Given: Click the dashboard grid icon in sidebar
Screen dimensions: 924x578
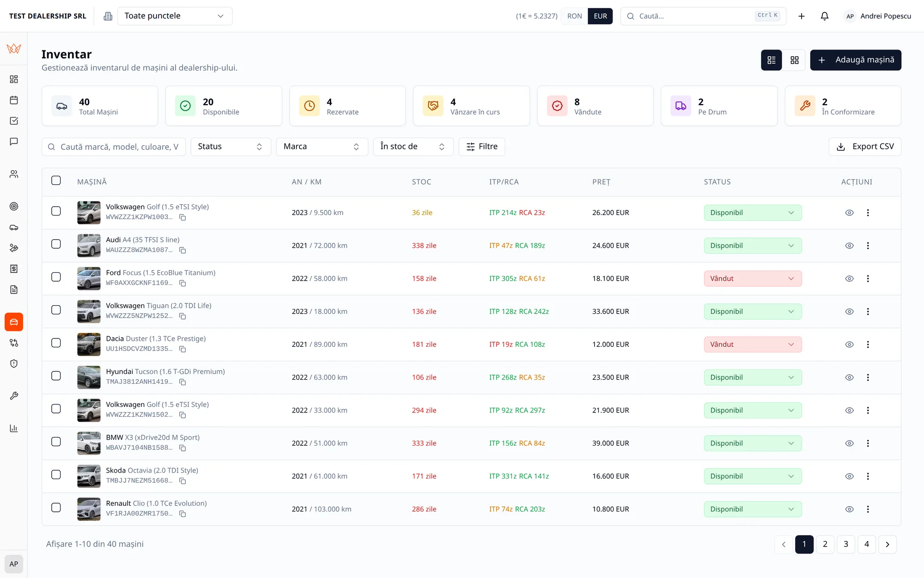Looking at the screenshot, I should (x=14, y=79).
